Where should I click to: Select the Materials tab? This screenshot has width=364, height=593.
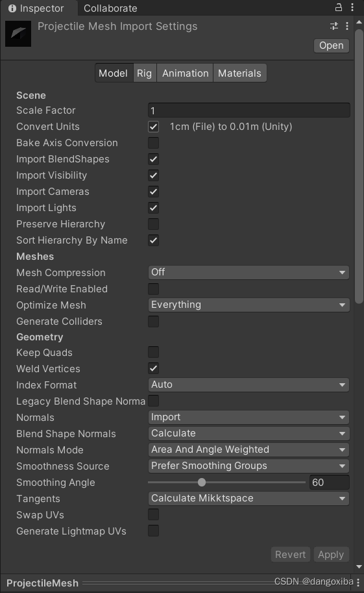[239, 73]
